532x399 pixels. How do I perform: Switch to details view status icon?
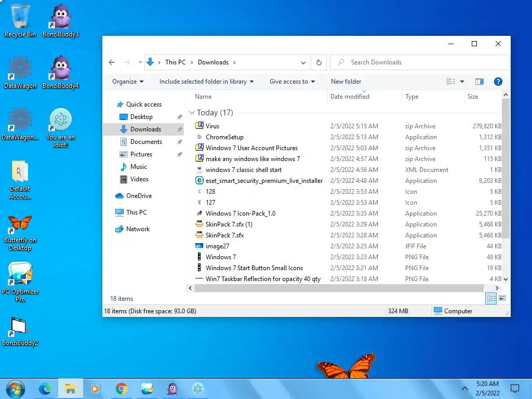pos(491,298)
